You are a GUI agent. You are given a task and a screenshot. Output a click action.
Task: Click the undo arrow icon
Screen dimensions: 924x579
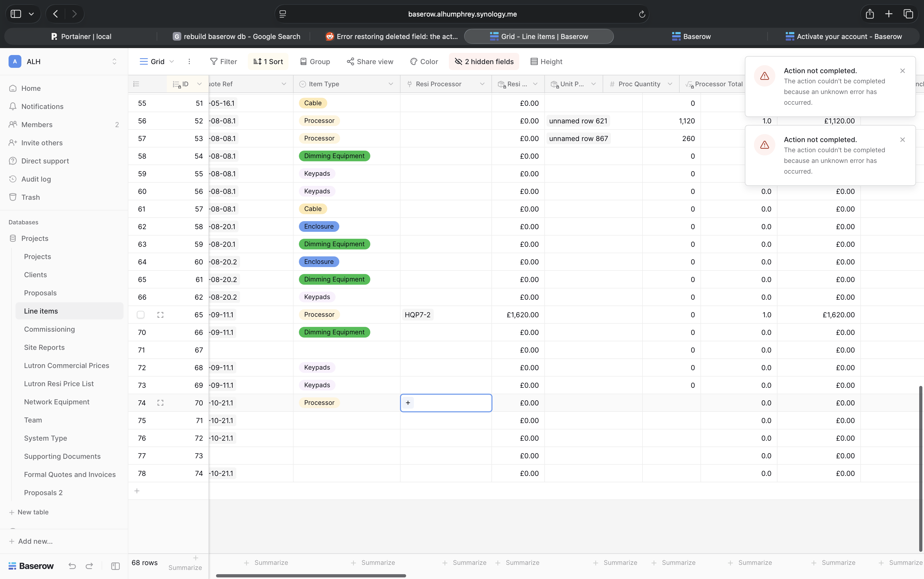72,566
